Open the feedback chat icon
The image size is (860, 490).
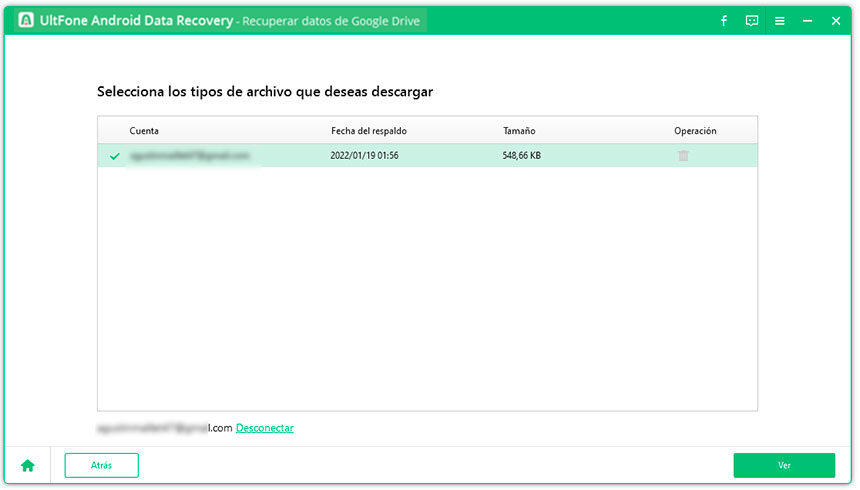click(752, 21)
